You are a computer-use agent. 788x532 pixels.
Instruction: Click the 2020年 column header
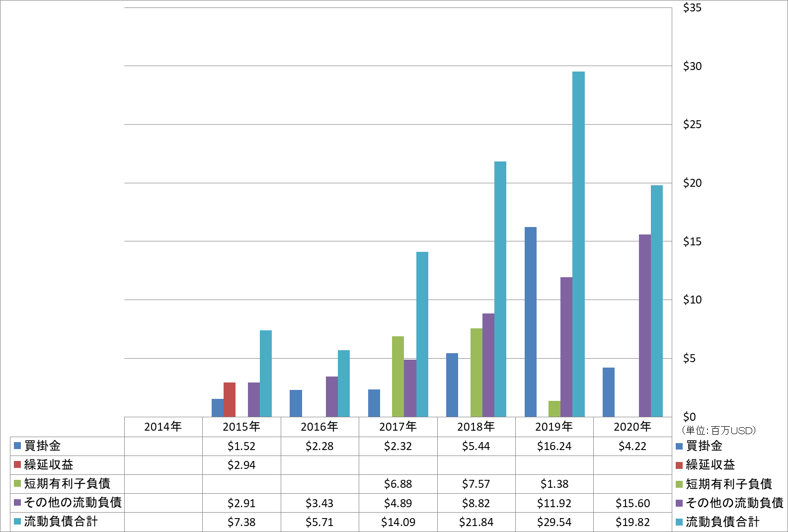[x=632, y=427]
